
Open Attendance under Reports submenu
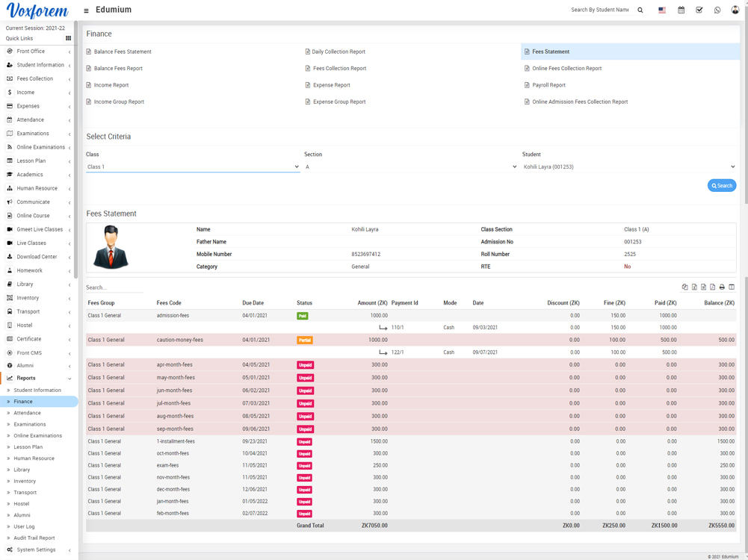(27, 413)
